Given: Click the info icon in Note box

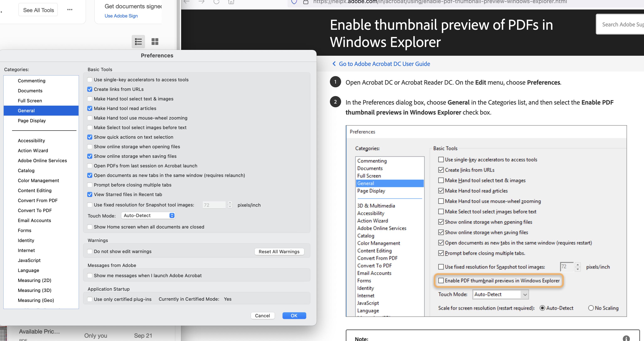Looking at the screenshot, I should click(626, 338).
